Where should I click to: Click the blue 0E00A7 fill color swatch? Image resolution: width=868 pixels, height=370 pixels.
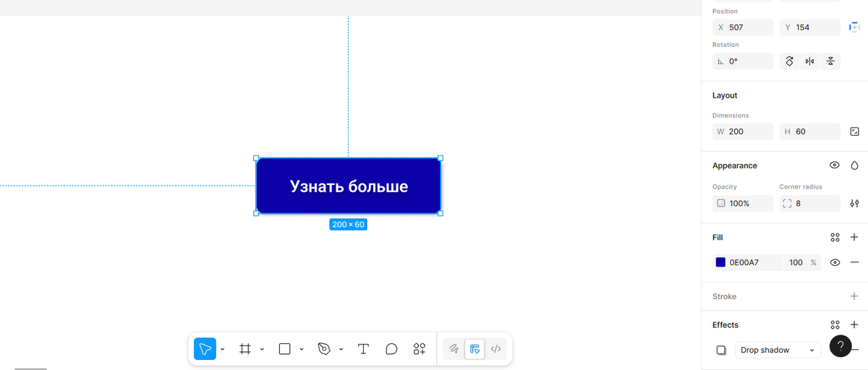[x=720, y=262]
